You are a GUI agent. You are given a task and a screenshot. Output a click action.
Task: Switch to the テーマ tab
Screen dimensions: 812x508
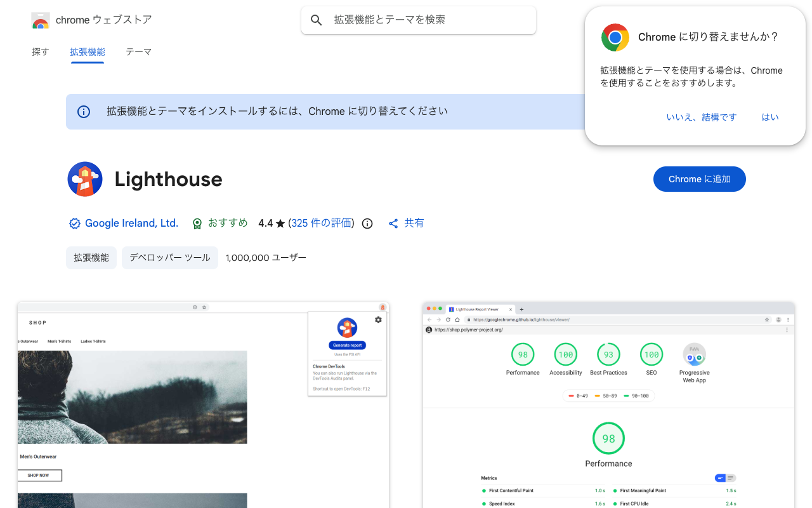pyautogui.click(x=138, y=51)
